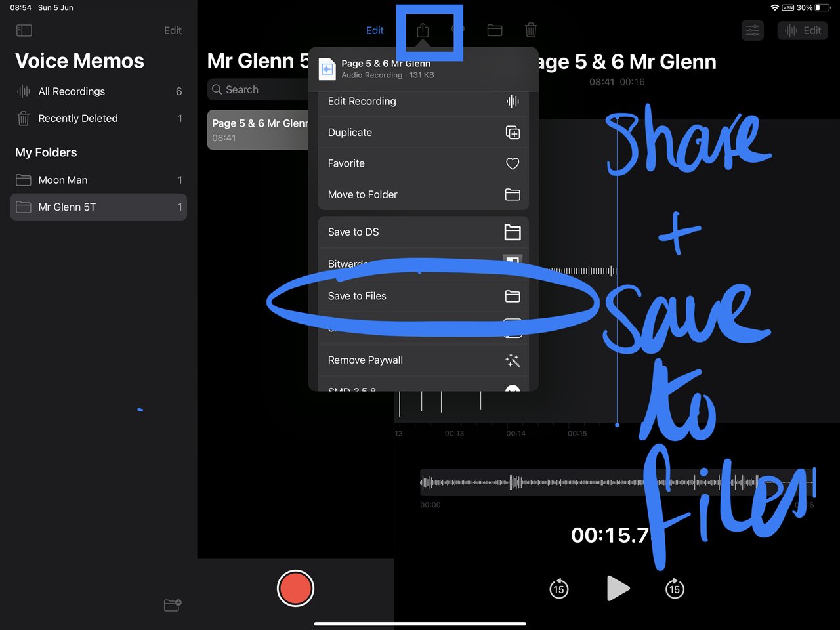Click the Save to DS folder icon

click(x=513, y=232)
